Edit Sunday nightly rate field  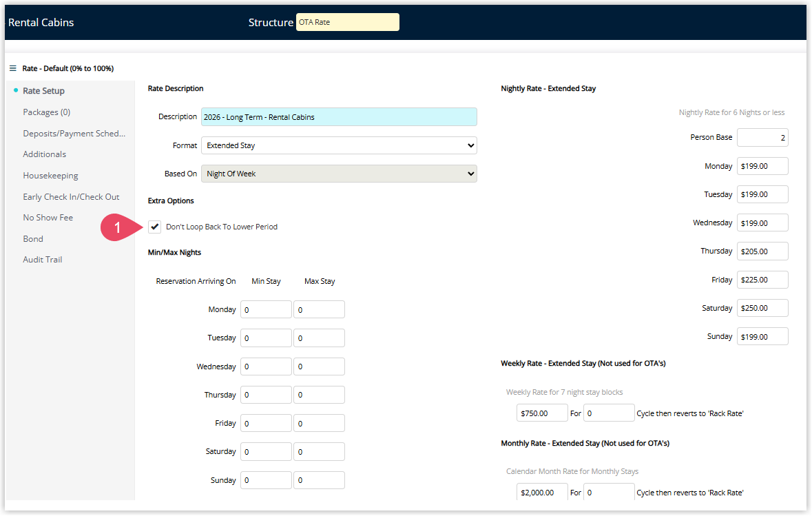click(762, 336)
